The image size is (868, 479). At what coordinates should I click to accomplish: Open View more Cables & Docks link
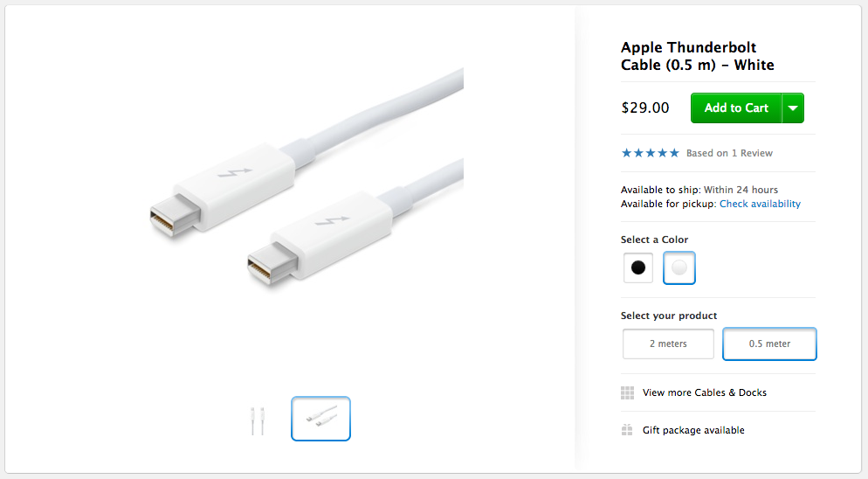click(x=704, y=392)
